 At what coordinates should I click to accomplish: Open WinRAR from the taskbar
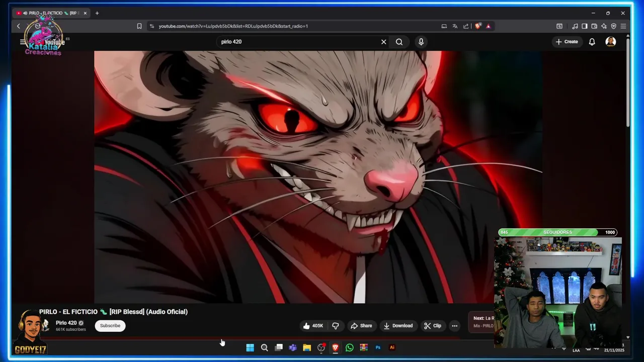coord(364,347)
